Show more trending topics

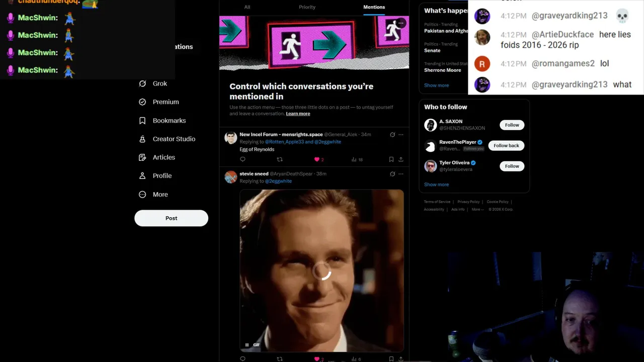point(436,85)
